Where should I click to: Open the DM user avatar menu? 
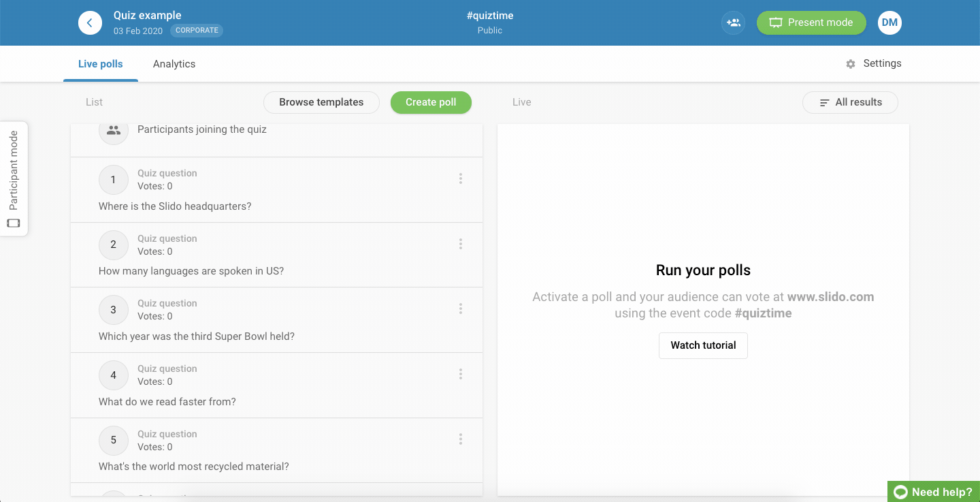[889, 22]
